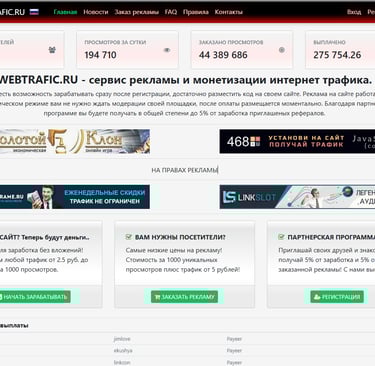
Task: Open the Еженедельные скидки traffic banner
Action: pos(75,197)
